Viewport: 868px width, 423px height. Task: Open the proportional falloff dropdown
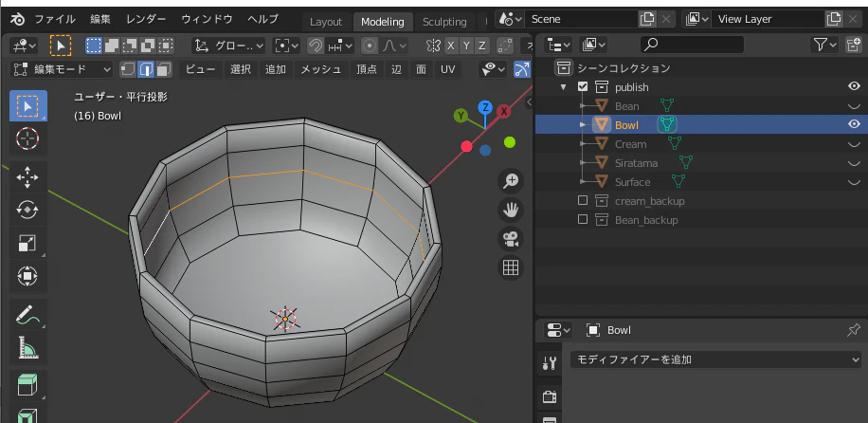pyautogui.click(x=393, y=46)
